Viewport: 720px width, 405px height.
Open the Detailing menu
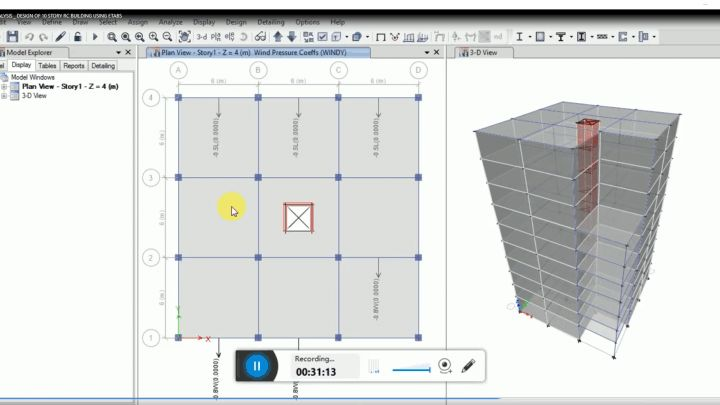tap(271, 22)
